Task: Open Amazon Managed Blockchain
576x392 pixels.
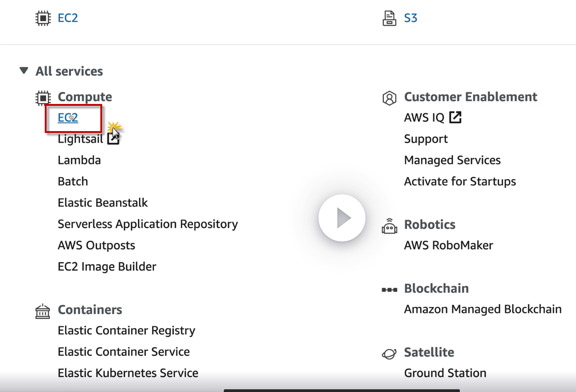Action: tap(482, 310)
